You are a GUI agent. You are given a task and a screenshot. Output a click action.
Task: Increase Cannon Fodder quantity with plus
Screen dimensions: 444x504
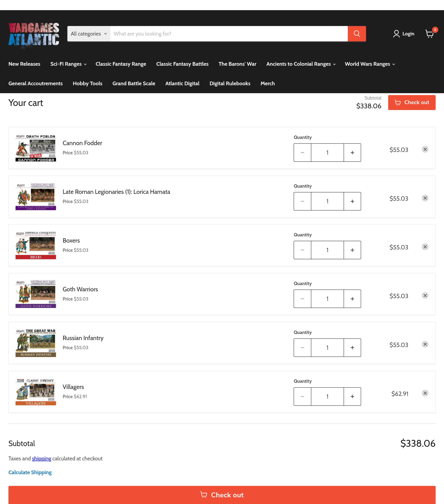[352, 153]
